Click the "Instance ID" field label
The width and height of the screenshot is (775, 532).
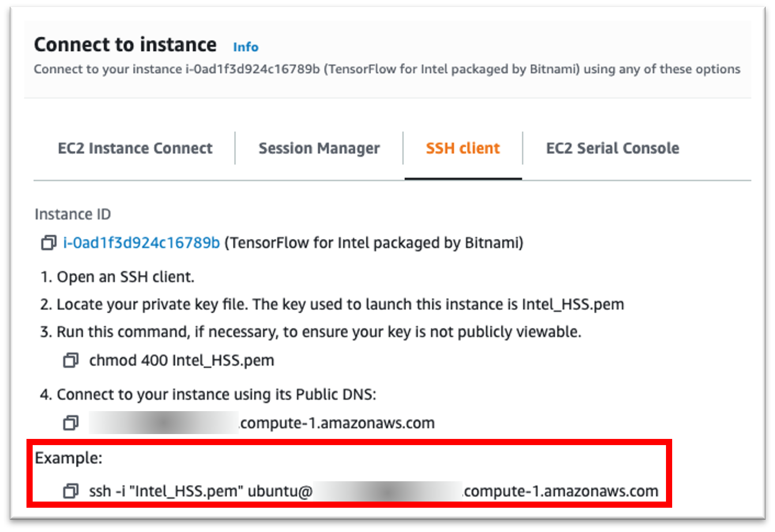click(73, 214)
